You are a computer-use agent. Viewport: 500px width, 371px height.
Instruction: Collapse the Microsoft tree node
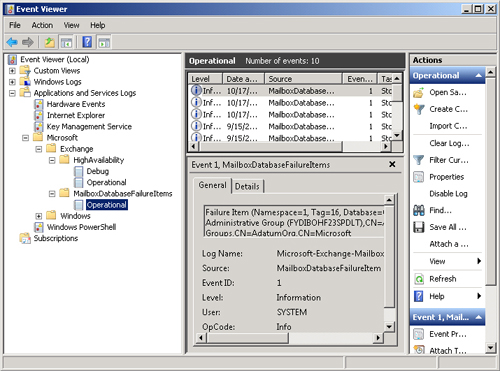(x=25, y=138)
